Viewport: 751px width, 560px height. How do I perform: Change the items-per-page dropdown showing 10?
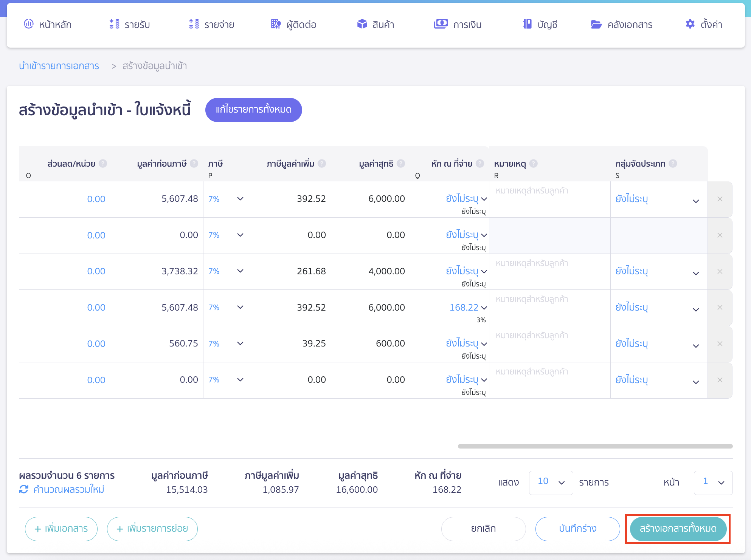[551, 482]
